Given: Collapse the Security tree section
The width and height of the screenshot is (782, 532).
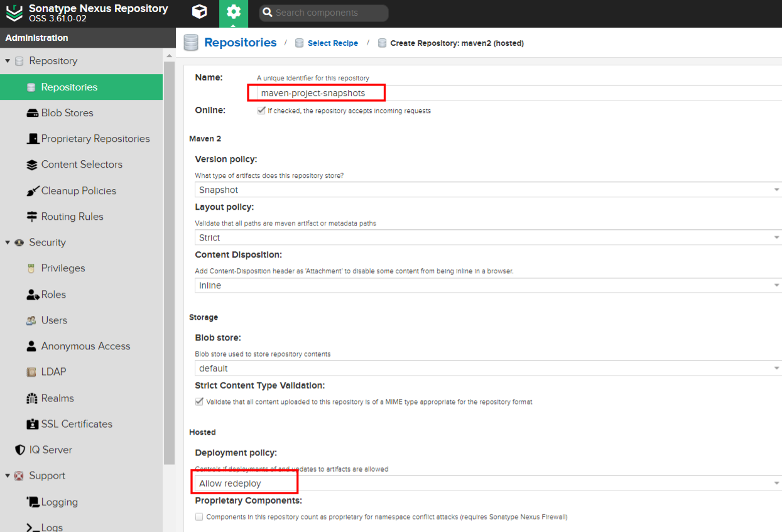Looking at the screenshot, I should (x=8, y=242).
